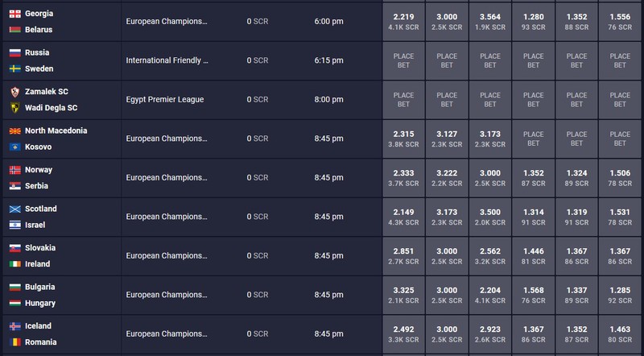The height and width of the screenshot is (356, 644).
Task: Select 2.204 odds for Bulgaria vs Hungary
Action: [490, 295]
